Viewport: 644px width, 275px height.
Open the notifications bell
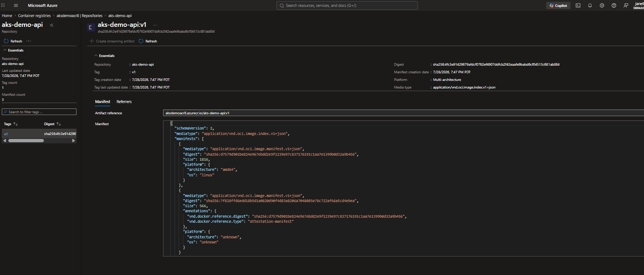tap(590, 5)
